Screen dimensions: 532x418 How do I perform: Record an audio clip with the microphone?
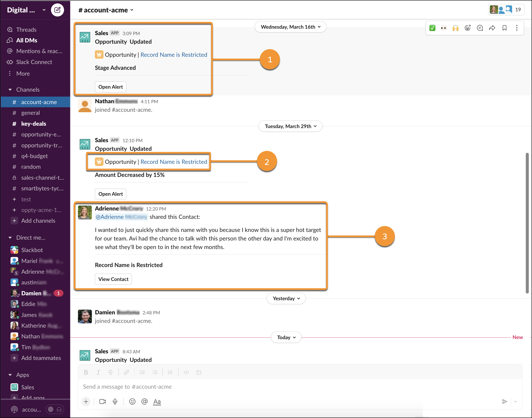[115, 402]
